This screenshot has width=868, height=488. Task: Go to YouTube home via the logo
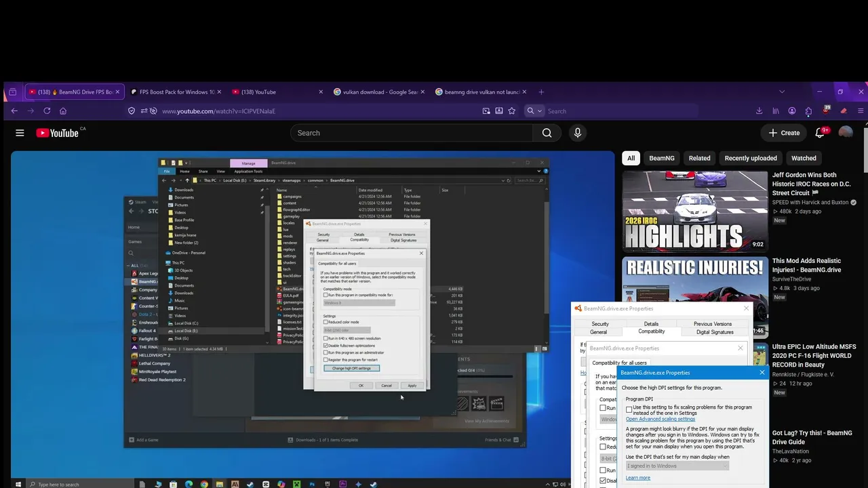pos(58,133)
